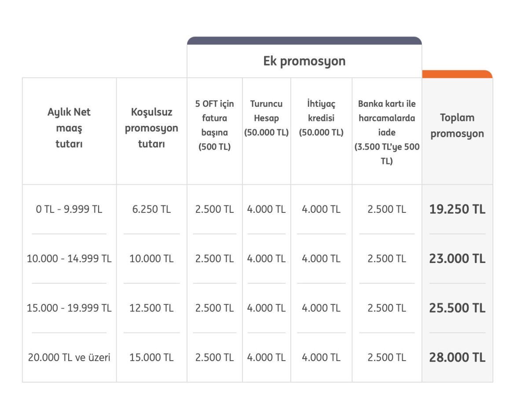
Task: Click the "0 TL - 9.999 TL" salary row
Action: coord(69,209)
